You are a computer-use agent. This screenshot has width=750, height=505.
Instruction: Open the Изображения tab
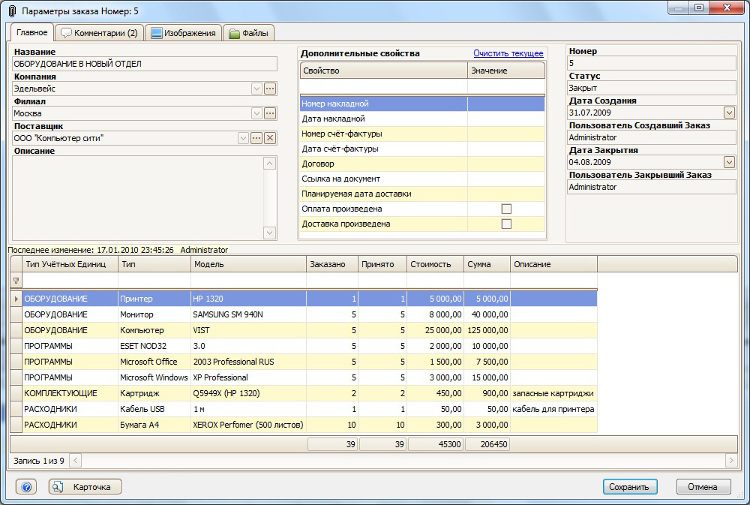pyautogui.click(x=184, y=33)
